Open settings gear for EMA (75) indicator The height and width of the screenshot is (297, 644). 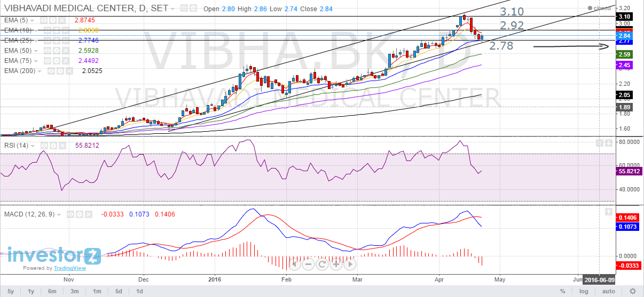(x=57, y=61)
